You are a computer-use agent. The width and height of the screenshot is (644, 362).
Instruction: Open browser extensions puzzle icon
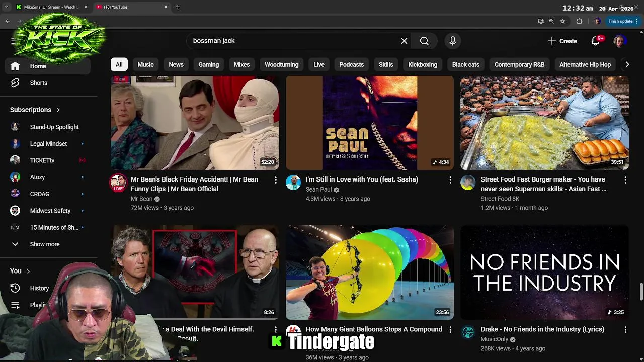click(579, 21)
